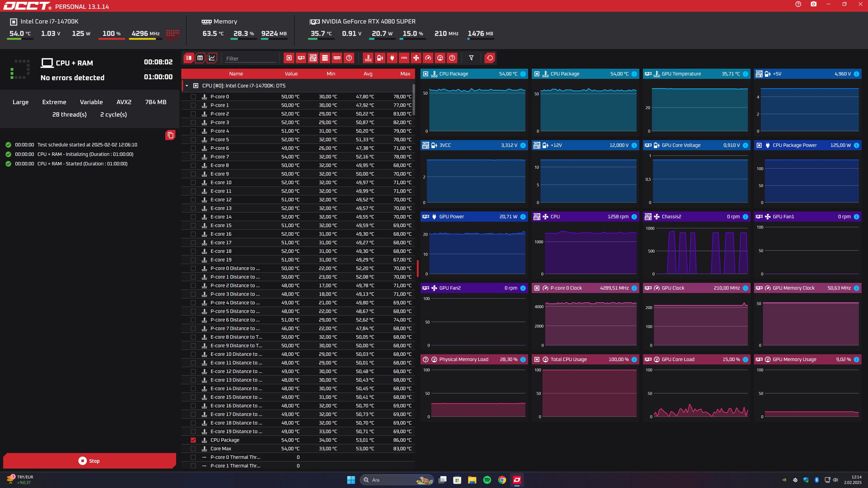Click the Extreme mode setting

pyautogui.click(x=54, y=102)
